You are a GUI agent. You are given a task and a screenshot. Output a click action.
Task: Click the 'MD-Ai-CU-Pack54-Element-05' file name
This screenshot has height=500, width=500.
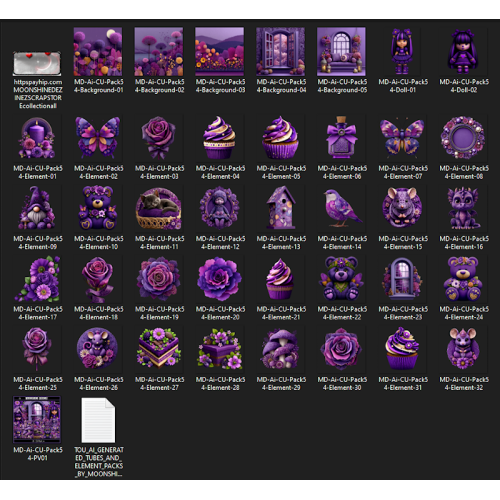coord(281,172)
